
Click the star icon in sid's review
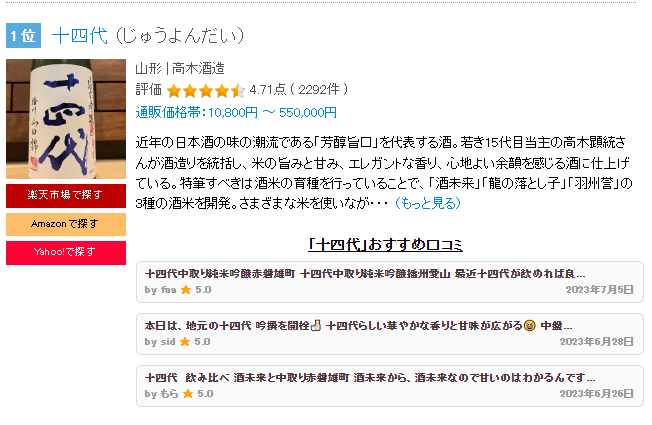(185, 342)
